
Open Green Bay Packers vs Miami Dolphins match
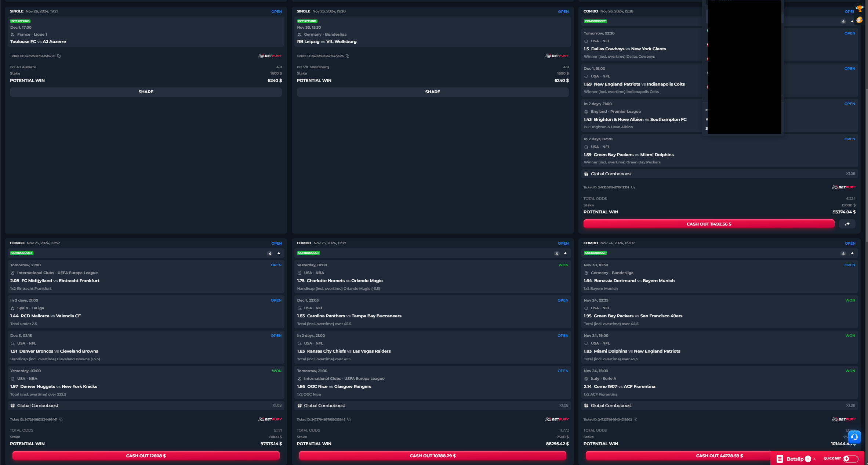pos(633,155)
